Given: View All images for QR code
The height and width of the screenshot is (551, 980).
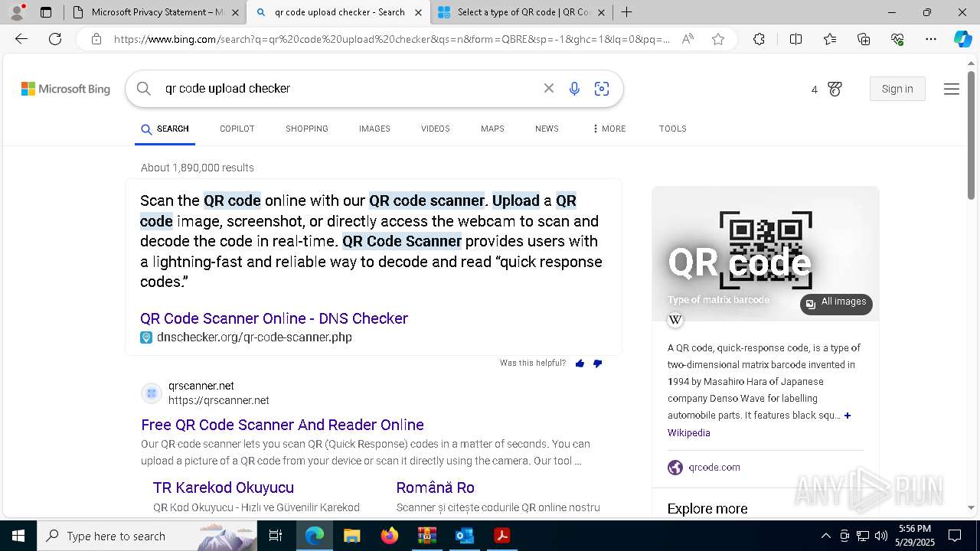Looking at the screenshot, I should [x=836, y=304].
